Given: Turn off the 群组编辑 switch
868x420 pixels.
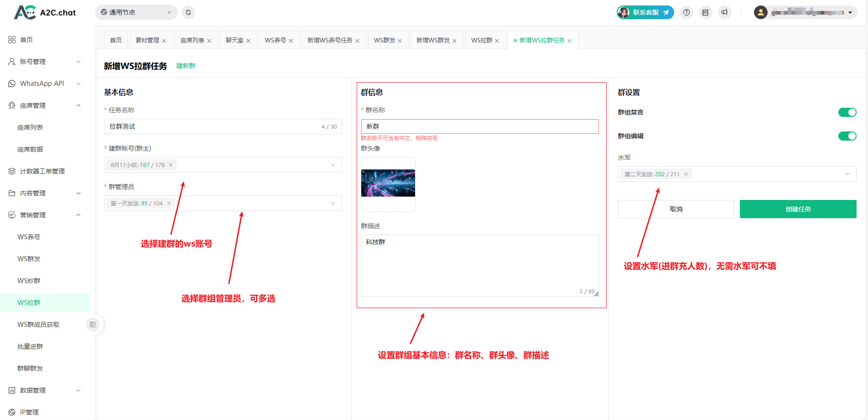Looking at the screenshot, I should tap(847, 136).
